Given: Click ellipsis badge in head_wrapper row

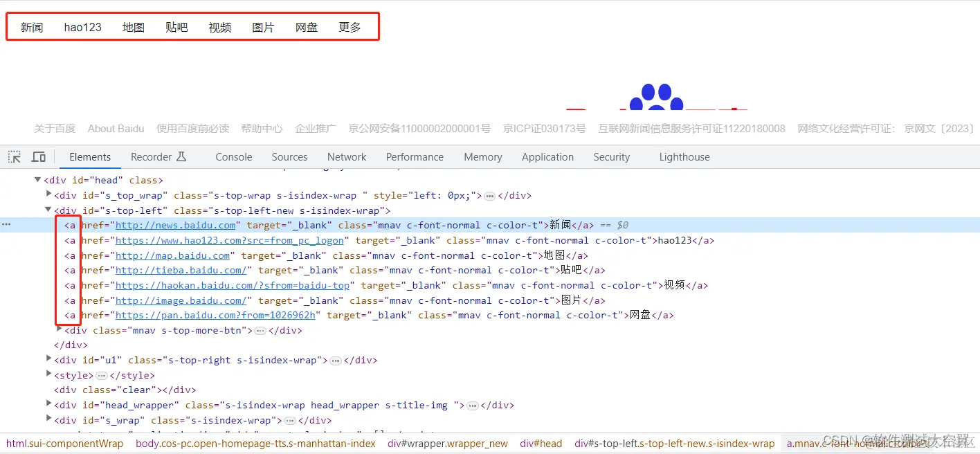Looking at the screenshot, I should click(x=473, y=406).
